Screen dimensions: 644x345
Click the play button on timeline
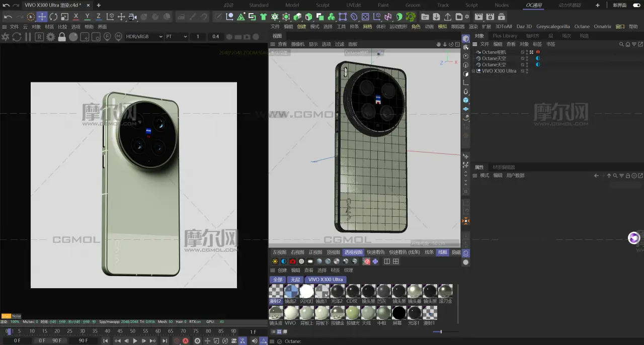135,341
